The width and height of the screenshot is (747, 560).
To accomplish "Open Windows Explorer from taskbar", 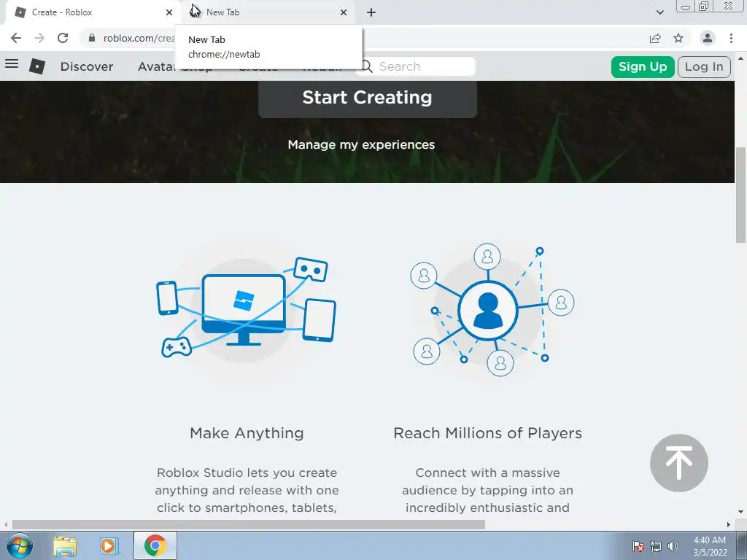I will 65,546.
